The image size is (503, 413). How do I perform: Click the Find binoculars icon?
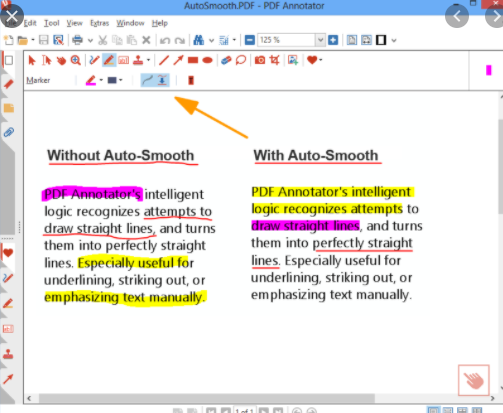[x=199, y=40]
